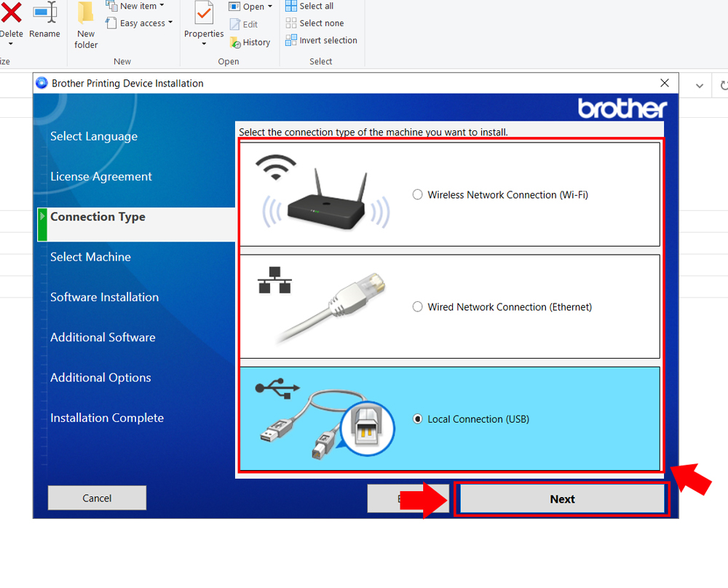Image resolution: width=728 pixels, height=588 pixels.
Task: Click the red Delete icon in File Explorer ribbon
Action: 10,12
